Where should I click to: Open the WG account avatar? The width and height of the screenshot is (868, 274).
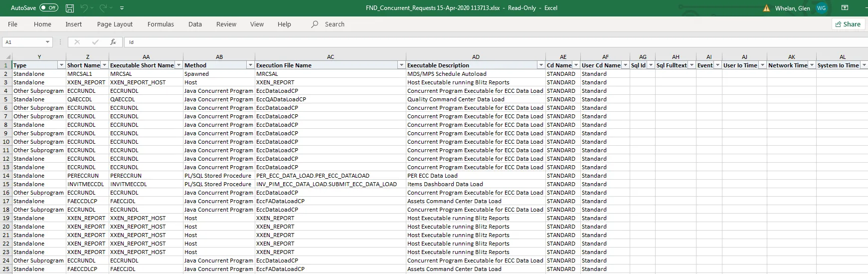click(821, 8)
